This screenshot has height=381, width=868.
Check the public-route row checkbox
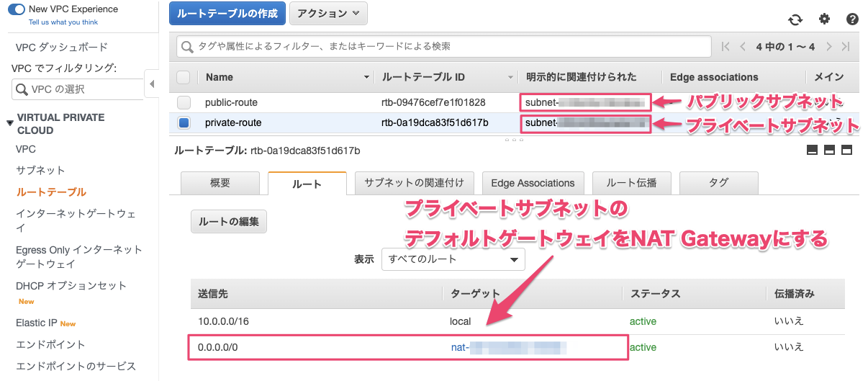click(184, 102)
